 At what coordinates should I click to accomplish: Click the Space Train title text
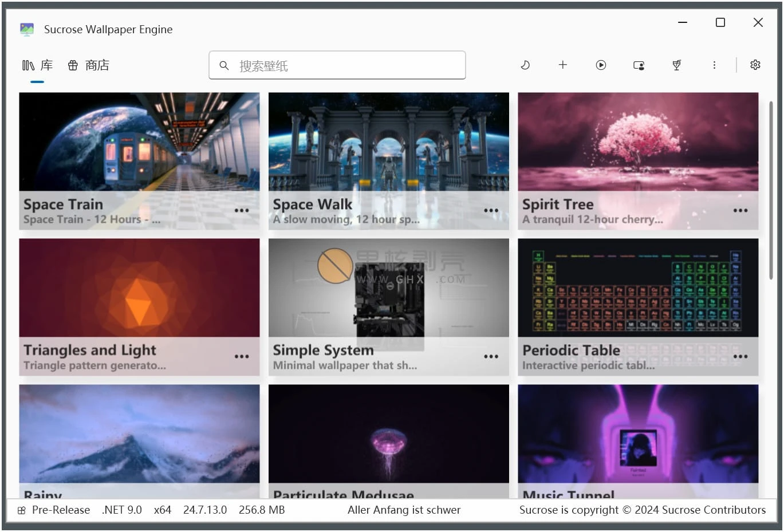pyautogui.click(x=63, y=204)
